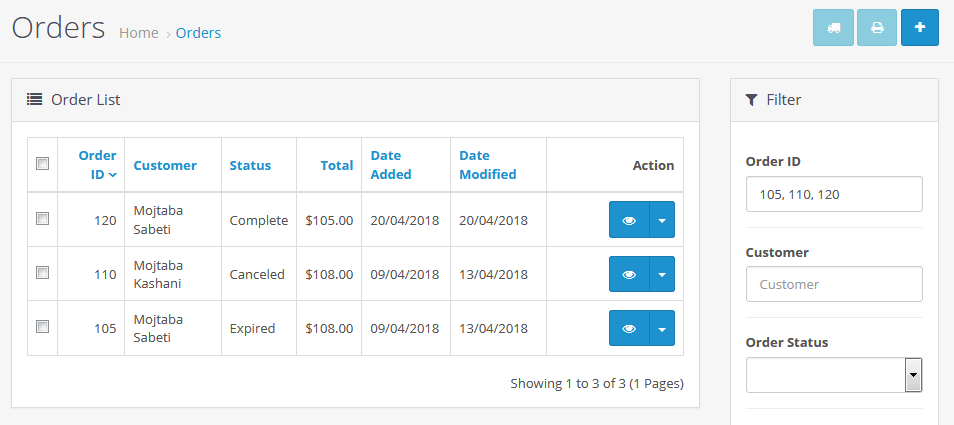Check the checkbox for order 120

(x=43, y=219)
